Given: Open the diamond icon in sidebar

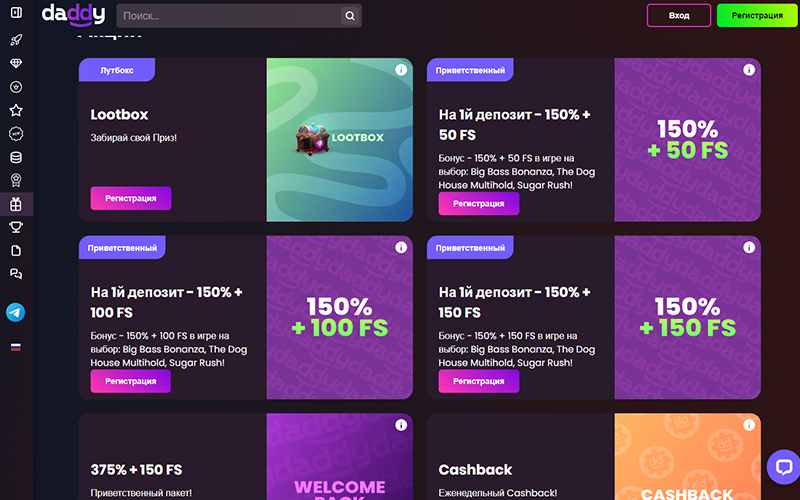Looking at the screenshot, I should click(16, 63).
